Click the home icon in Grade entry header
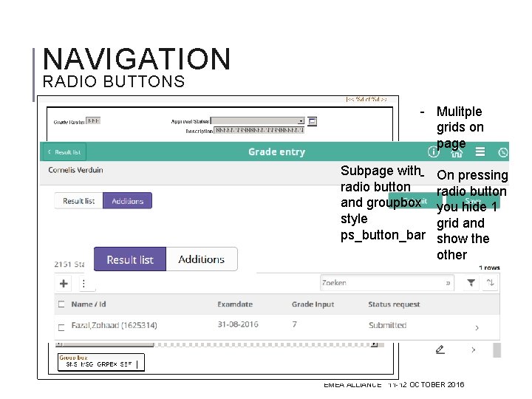The height and width of the screenshot is (399, 532). click(x=457, y=153)
